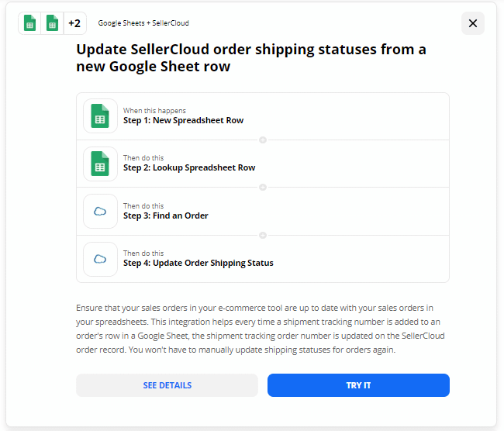The image size is (504, 431).
Task: Open the +2 more apps badge
Action: click(75, 23)
